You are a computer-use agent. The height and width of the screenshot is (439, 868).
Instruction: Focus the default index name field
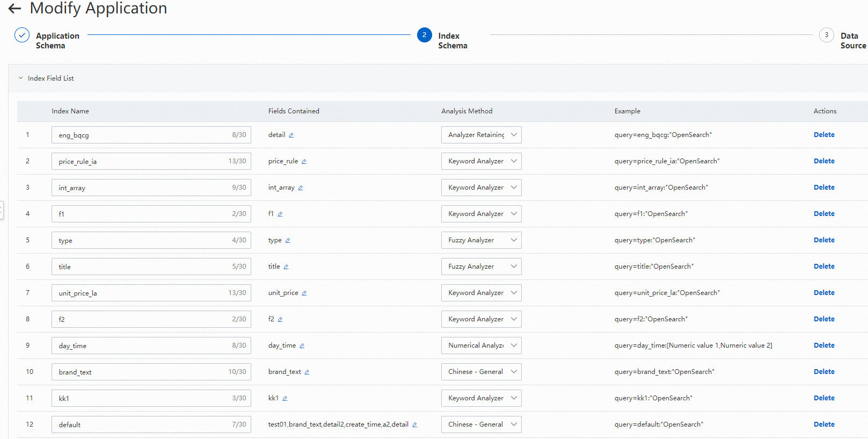click(x=151, y=424)
